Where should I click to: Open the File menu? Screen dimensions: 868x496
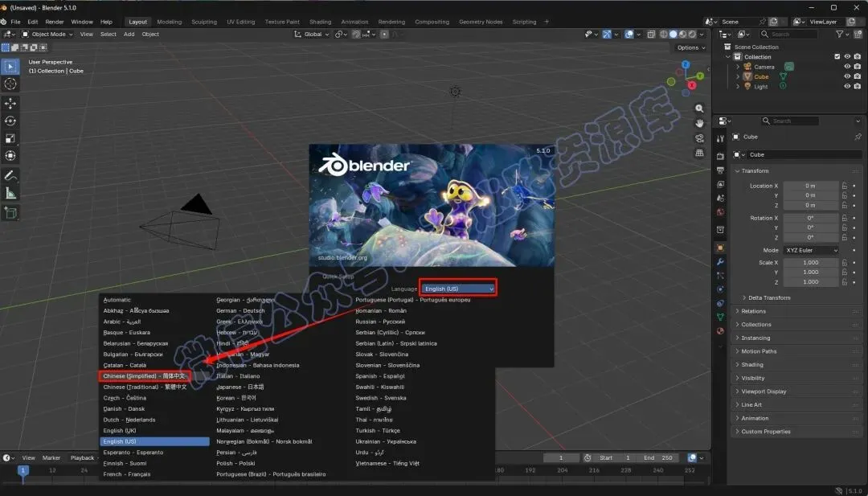[15, 22]
